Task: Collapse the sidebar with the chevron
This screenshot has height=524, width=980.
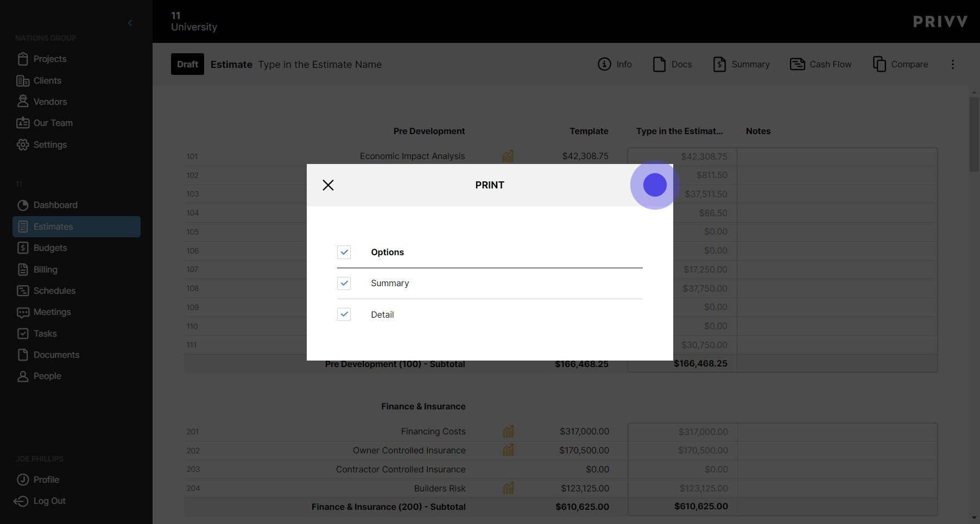Action: [x=130, y=23]
